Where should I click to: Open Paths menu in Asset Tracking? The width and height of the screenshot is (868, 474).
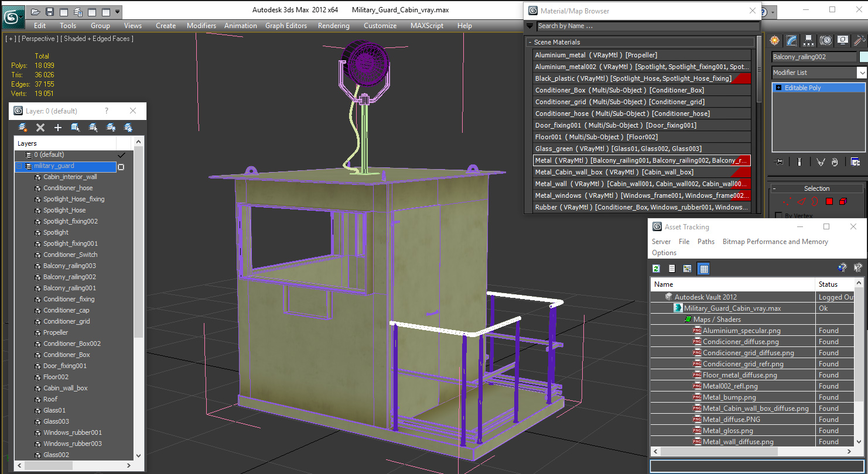point(706,242)
